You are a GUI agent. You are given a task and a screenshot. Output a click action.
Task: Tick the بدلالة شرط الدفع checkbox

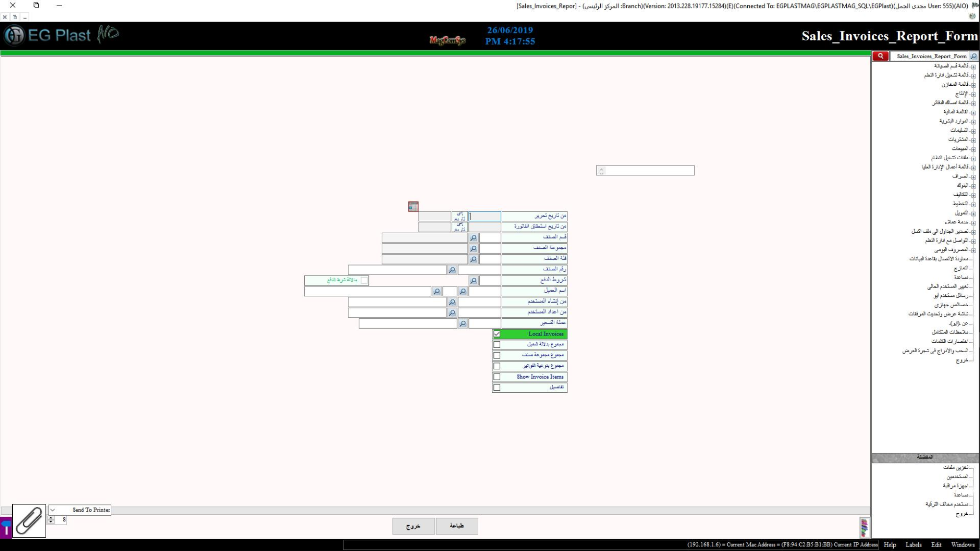364,281
